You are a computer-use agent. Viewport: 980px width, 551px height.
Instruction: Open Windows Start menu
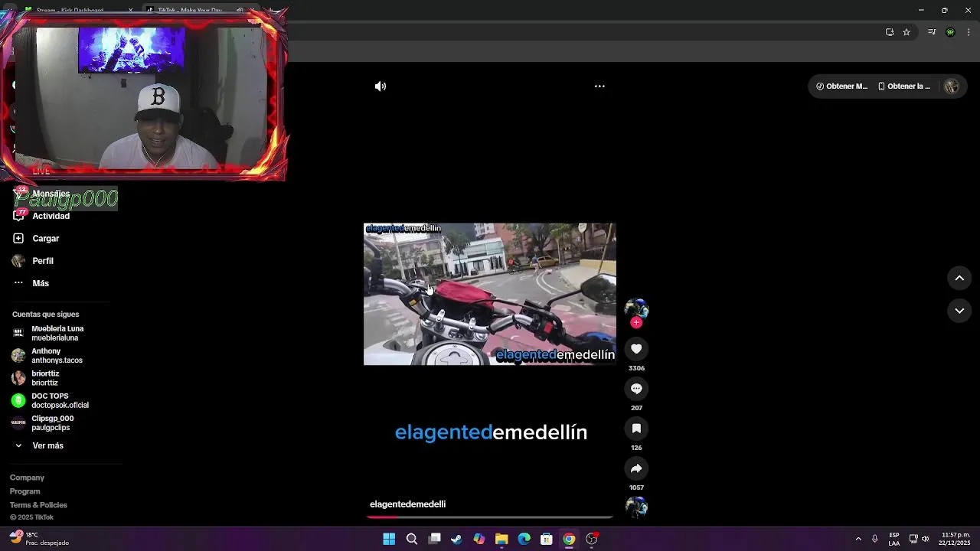pos(389,539)
